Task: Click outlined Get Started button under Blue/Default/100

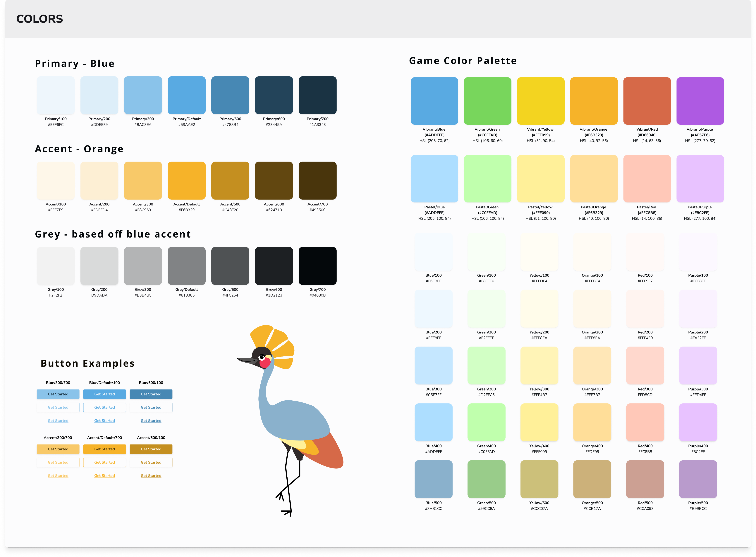Action: (105, 407)
